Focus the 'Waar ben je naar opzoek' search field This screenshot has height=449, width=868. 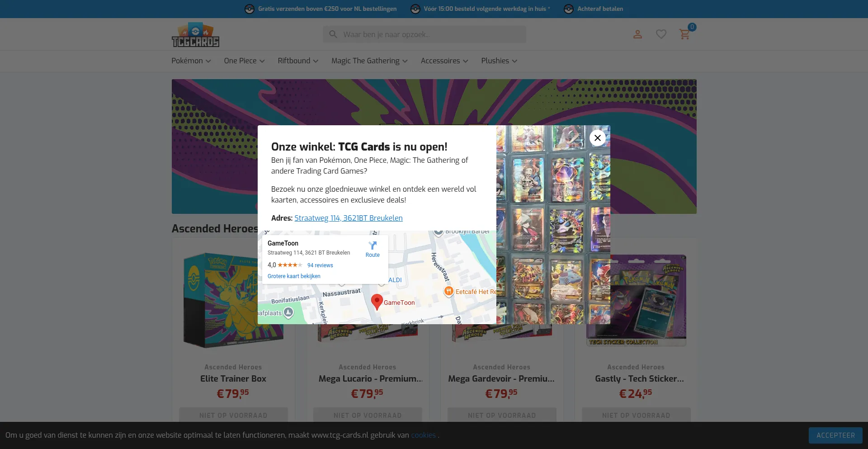(429, 34)
